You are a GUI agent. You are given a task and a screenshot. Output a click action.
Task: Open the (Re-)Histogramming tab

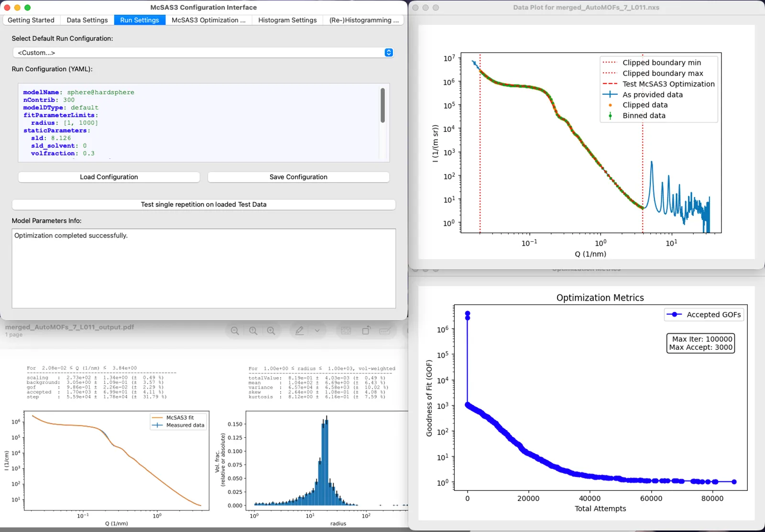tap(364, 20)
